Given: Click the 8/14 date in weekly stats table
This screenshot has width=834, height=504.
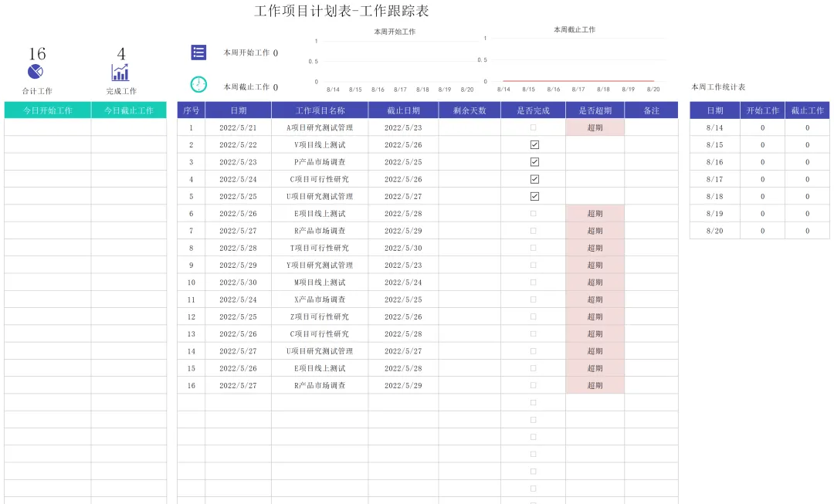Looking at the screenshot, I should (714, 127).
